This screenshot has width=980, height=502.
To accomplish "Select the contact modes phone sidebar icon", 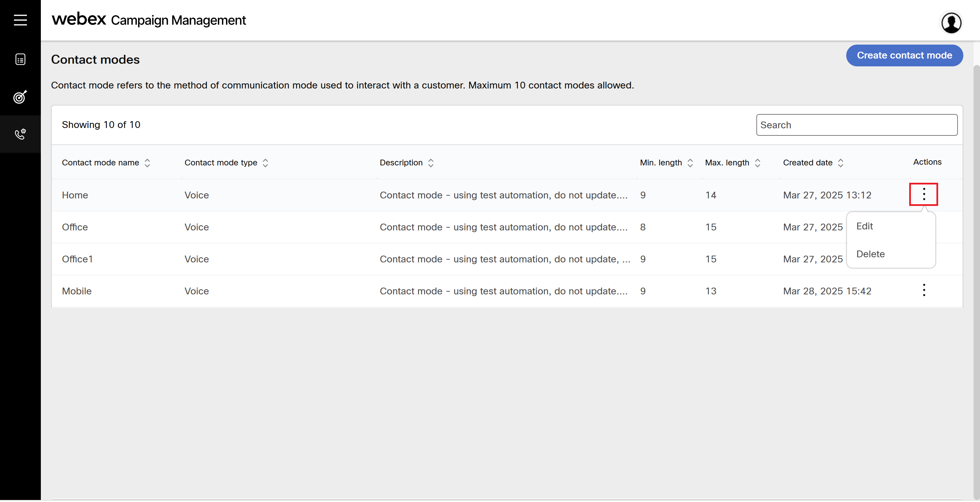I will 20,134.
